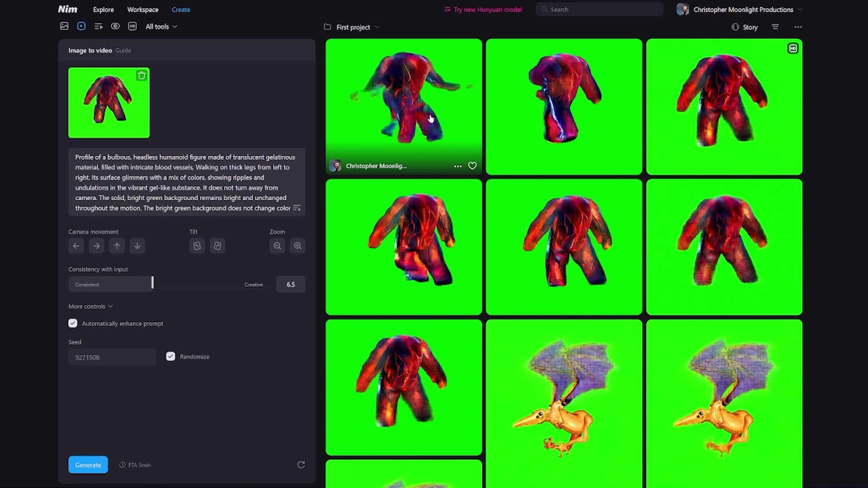The width and height of the screenshot is (868, 488).
Task: Delete the uploaded input image thumbnail
Action: 142,75
